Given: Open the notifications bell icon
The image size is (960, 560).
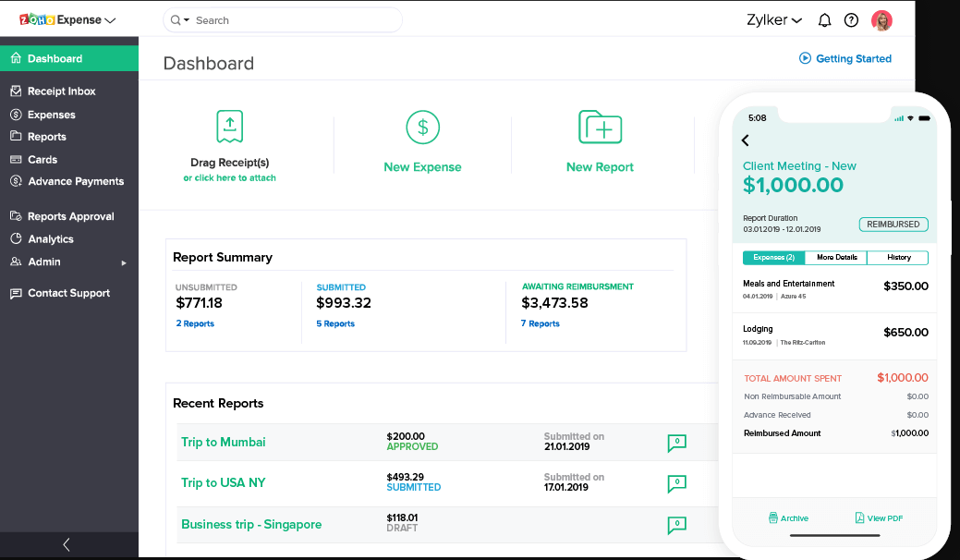Looking at the screenshot, I should (x=825, y=20).
